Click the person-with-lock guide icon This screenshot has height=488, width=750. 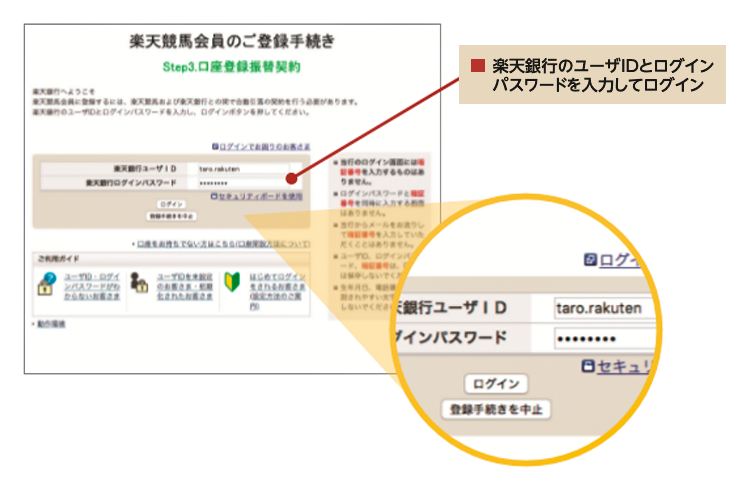(139, 283)
